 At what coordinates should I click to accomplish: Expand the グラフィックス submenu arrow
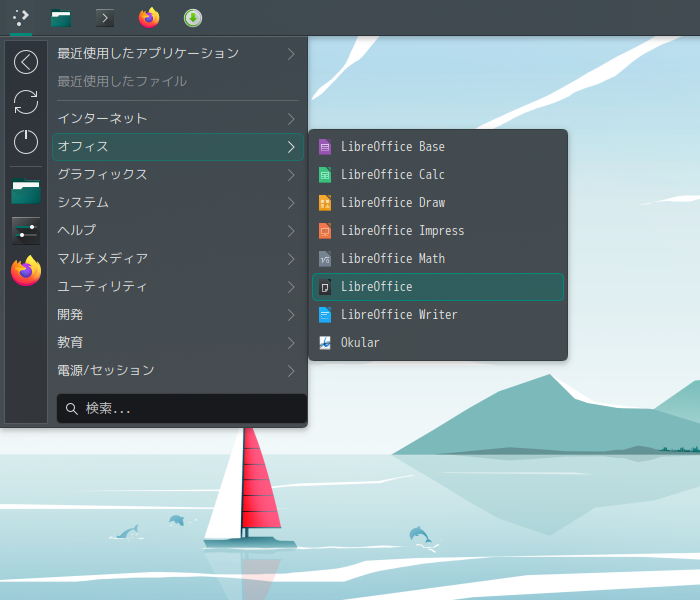point(291,175)
